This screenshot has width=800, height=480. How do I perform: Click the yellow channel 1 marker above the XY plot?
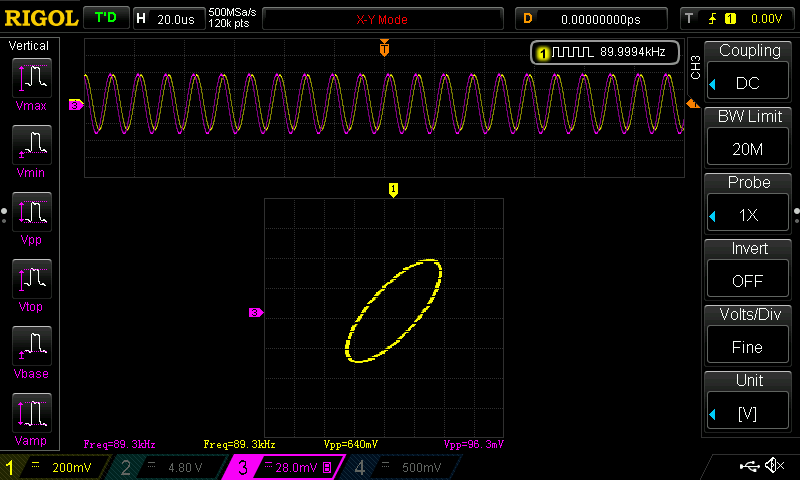click(393, 190)
